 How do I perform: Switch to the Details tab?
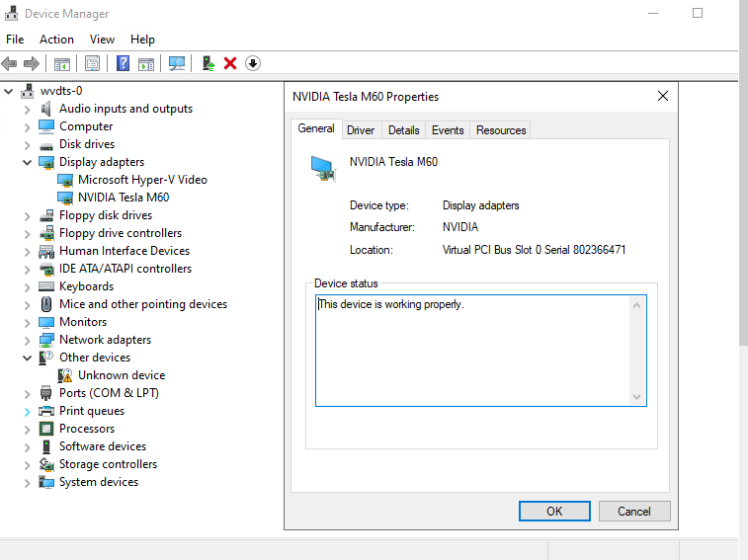click(403, 130)
